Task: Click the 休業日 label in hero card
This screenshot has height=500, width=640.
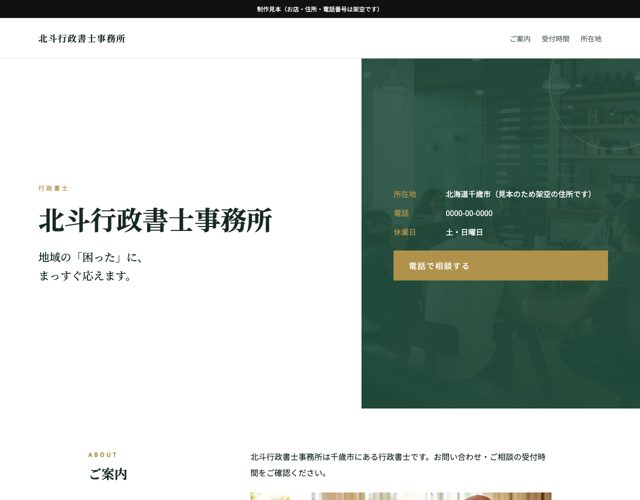Action: coord(404,232)
